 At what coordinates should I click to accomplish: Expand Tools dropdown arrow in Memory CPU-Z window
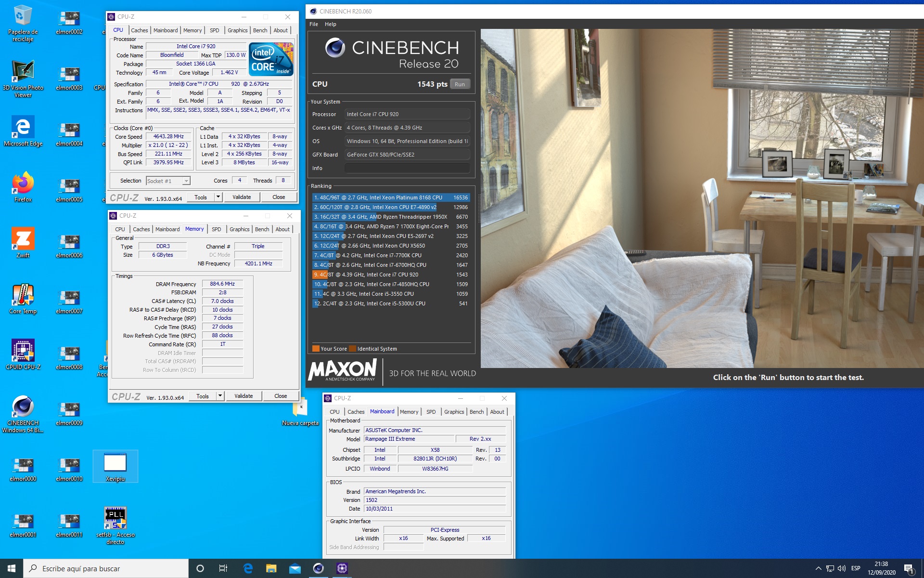[x=220, y=396]
